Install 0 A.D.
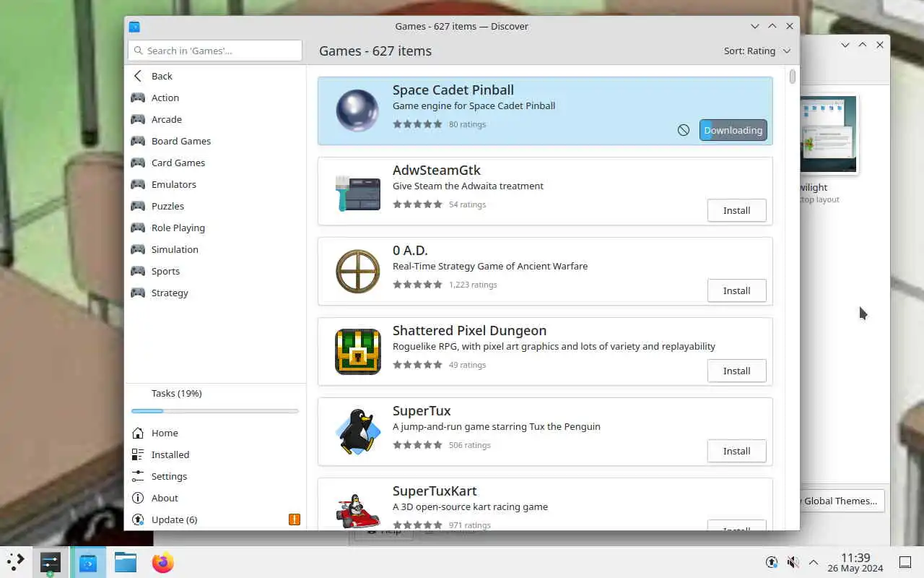Viewport: 924px width, 578px height. click(736, 290)
